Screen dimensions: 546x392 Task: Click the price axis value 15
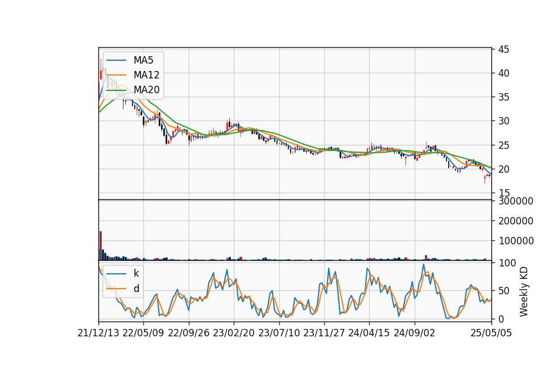tap(503, 193)
